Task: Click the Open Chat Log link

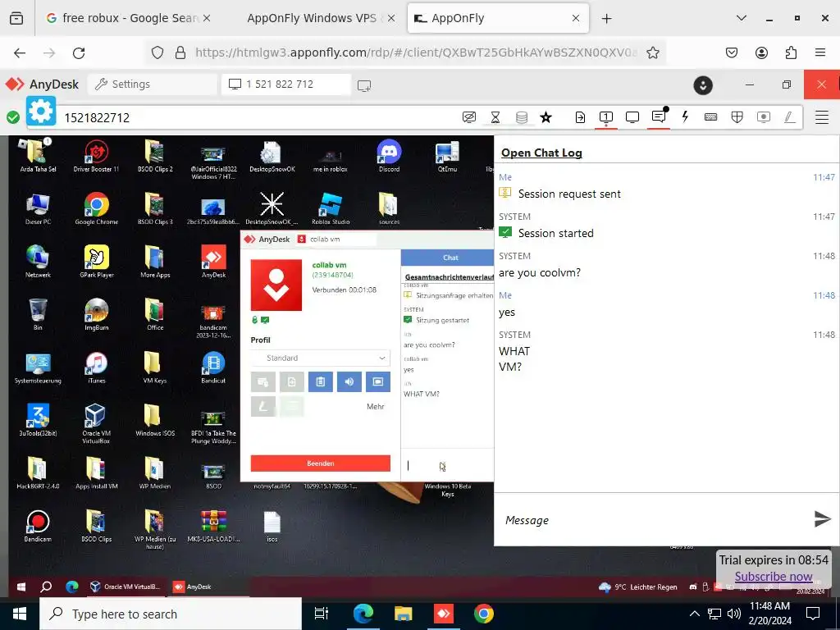Action: [x=541, y=153]
